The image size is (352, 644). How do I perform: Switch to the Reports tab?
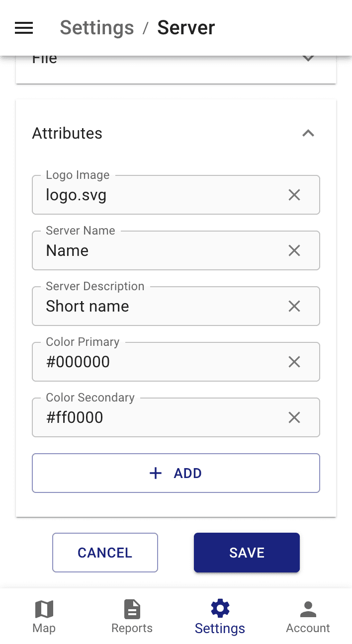pyautogui.click(x=132, y=616)
